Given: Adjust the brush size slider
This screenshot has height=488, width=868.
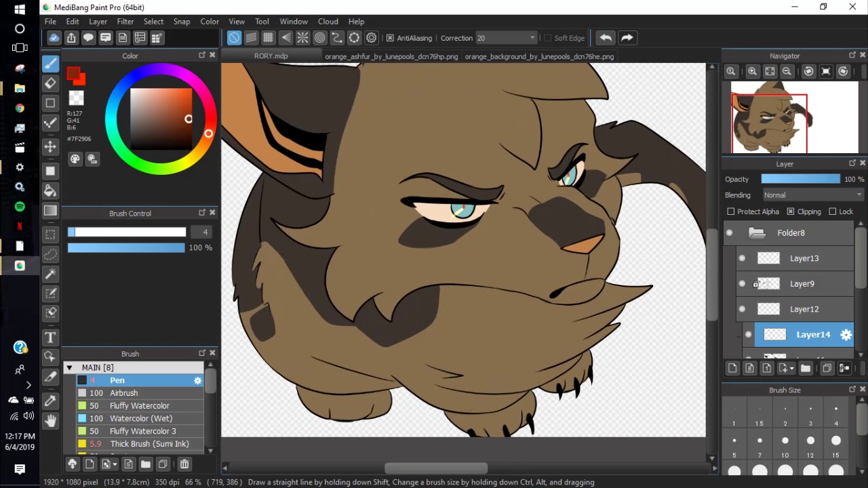Looking at the screenshot, I should [x=126, y=232].
